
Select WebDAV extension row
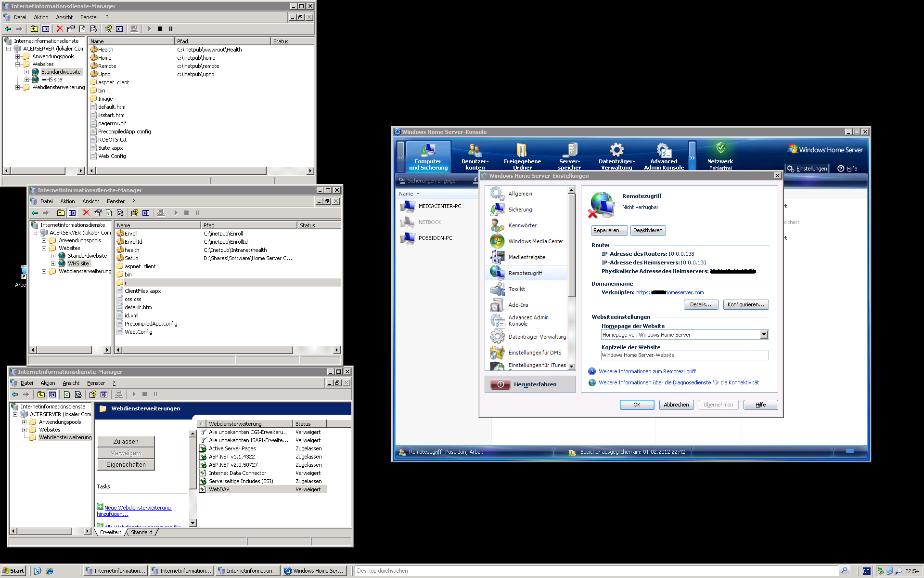[263, 489]
